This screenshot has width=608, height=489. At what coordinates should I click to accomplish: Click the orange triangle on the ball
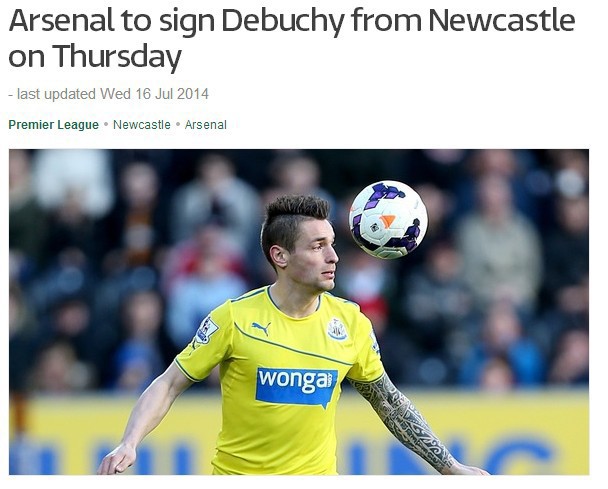[387, 221]
